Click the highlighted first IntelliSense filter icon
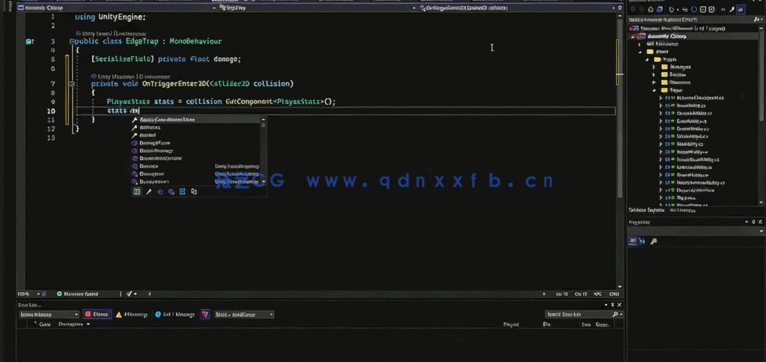 point(137,192)
